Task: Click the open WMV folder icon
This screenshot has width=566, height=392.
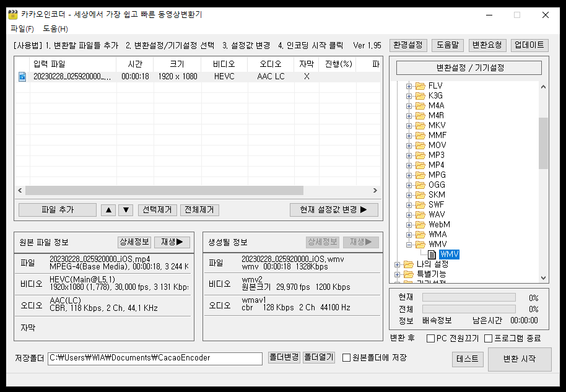Action: tap(420, 245)
